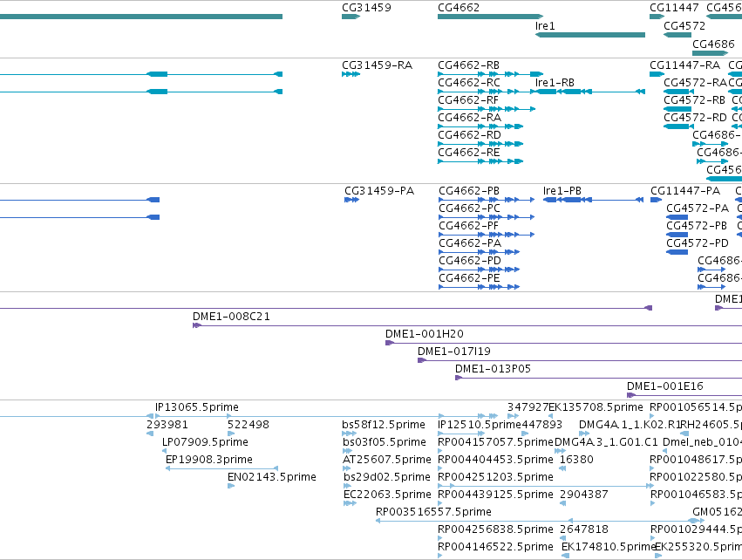Click EST RP004146522.5prime
Image resolution: width=742 pixels, height=560 pixels.
495,547
